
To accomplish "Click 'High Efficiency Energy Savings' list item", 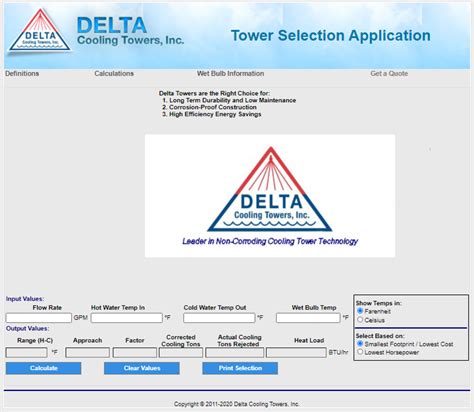I will click(x=215, y=114).
